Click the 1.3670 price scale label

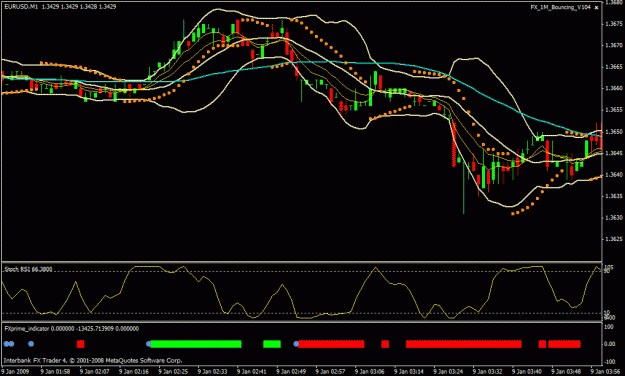614,45
